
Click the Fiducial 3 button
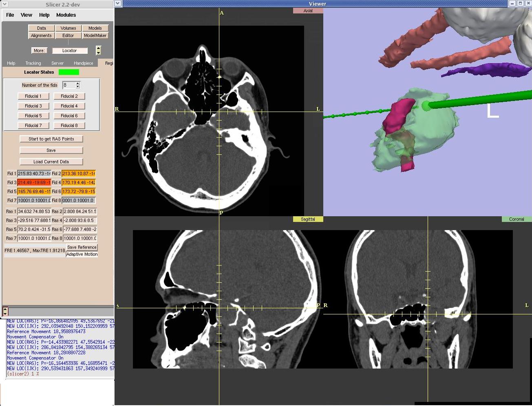point(33,106)
